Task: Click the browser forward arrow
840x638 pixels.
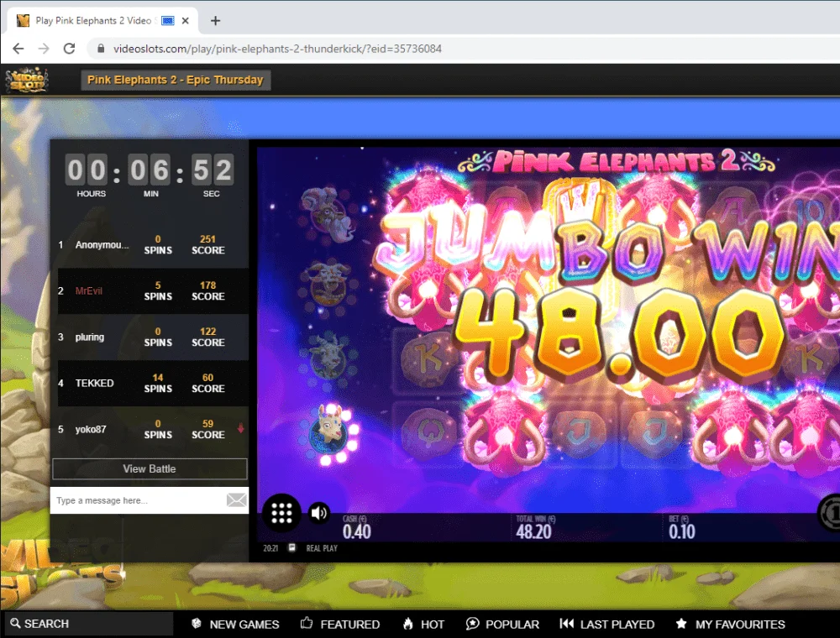Action: tap(44, 49)
